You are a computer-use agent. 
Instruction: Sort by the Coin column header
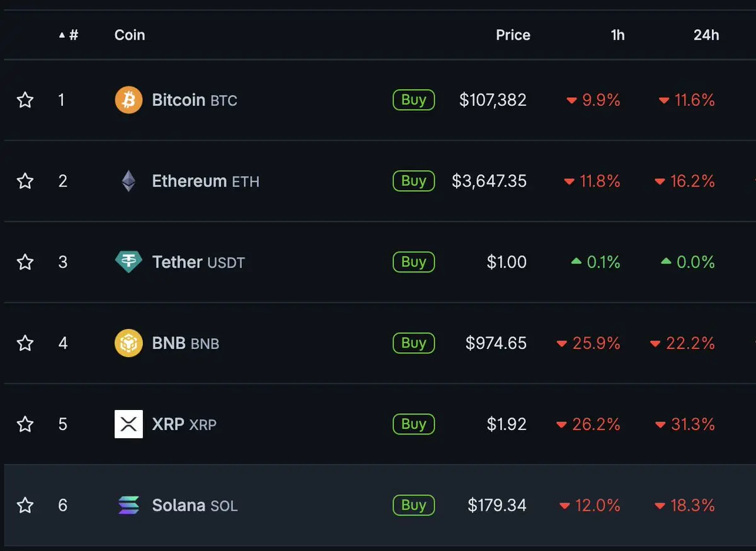pos(130,35)
